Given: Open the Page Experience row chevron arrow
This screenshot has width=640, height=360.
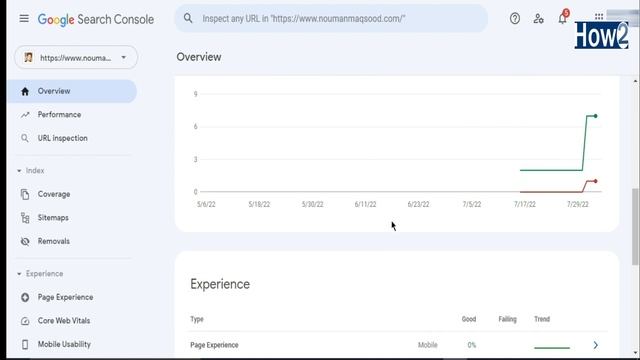Looking at the screenshot, I should pyautogui.click(x=596, y=345).
